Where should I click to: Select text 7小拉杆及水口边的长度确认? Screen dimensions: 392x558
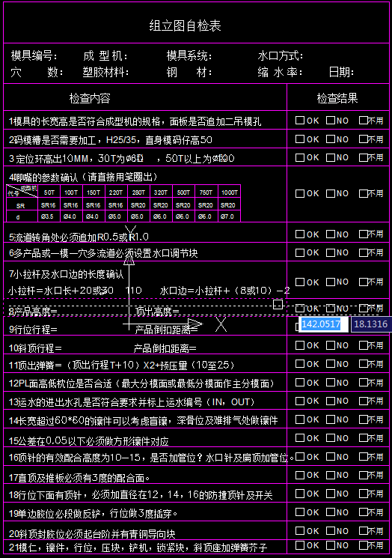coord(66,274)
